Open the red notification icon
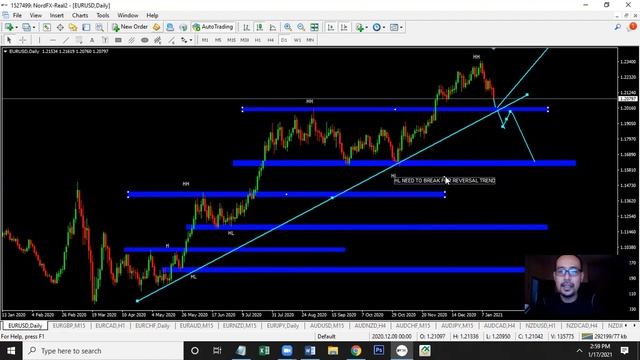 [632, 27]
